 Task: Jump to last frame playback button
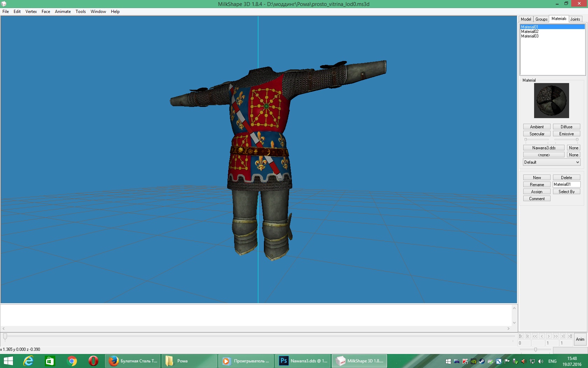click(570, 336)
